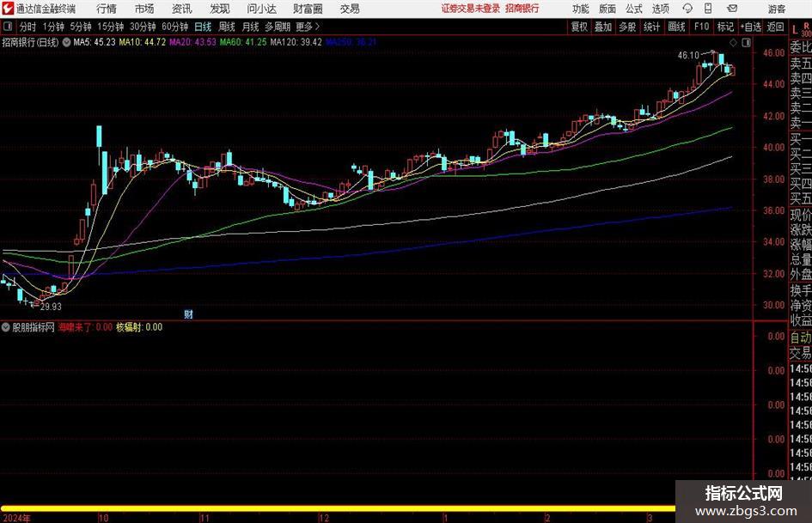Click the yellow timeline scrollbar
This screenshot has height=523, width=812.
pyautogui.click(x=338, y=508)
